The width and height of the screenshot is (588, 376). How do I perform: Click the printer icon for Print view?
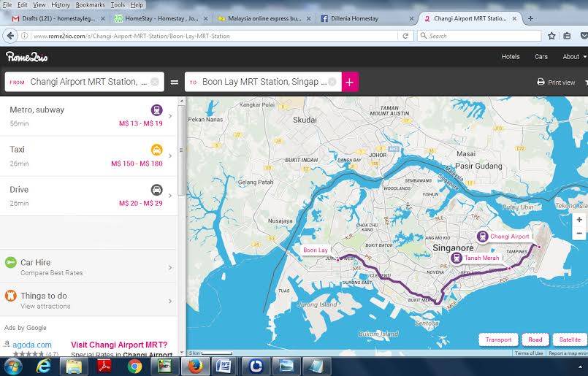click(541, 82)
